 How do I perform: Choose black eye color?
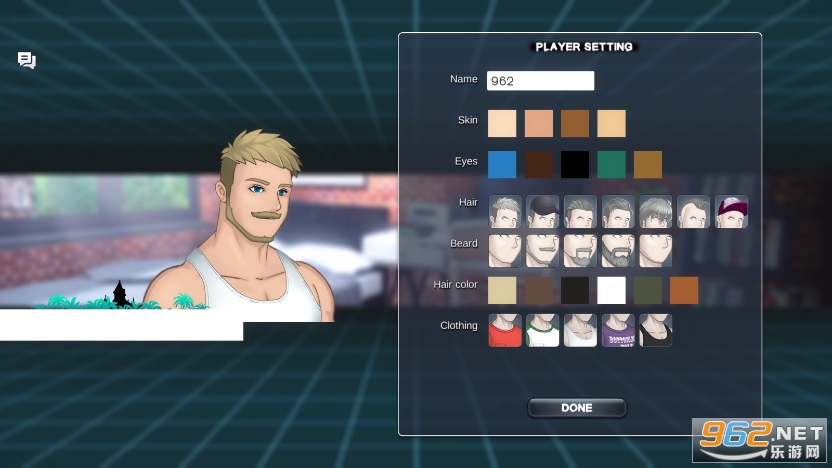tap(575, 164)
